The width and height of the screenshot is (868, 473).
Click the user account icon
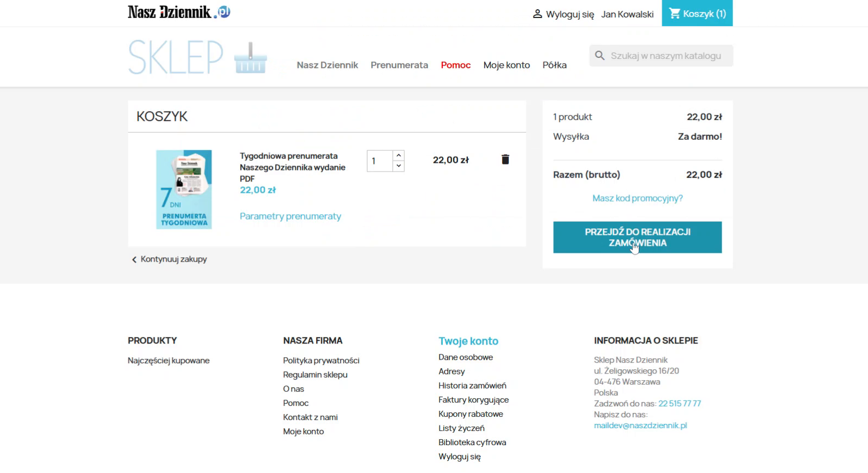[x=537, y=14]
